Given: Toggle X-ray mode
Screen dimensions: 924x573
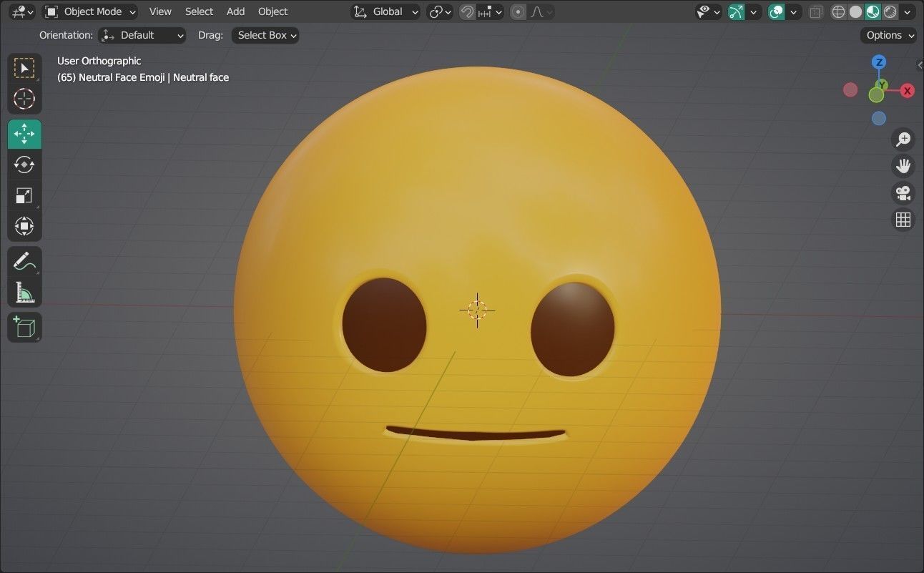Looking at the screenshot, I should click(x=816, y=11).
